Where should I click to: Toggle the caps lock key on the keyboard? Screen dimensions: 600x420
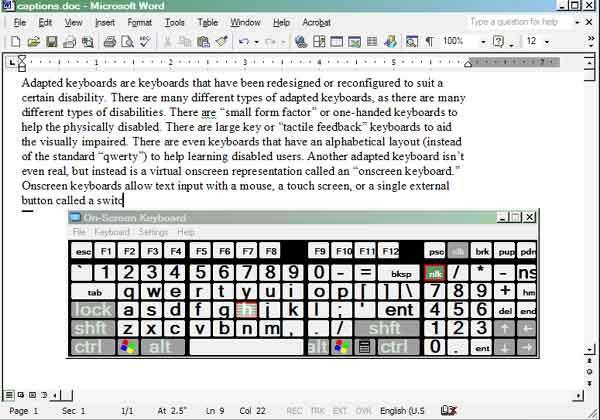tap(93, 310)
